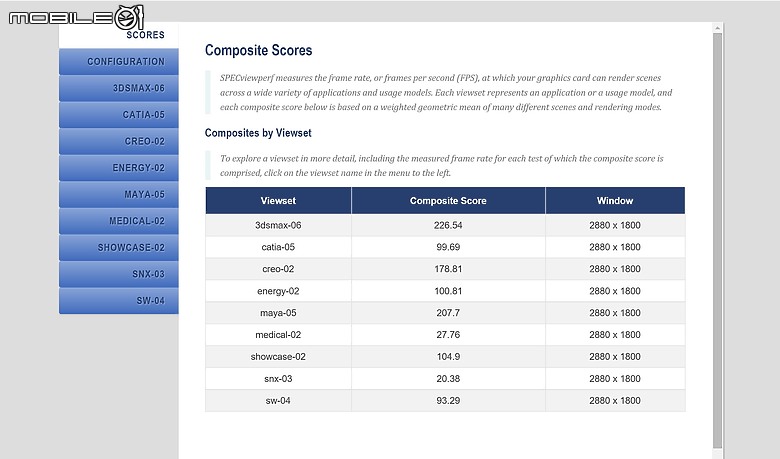
Task: Click the 178.81 composite score value
Action: coord(448,269)
